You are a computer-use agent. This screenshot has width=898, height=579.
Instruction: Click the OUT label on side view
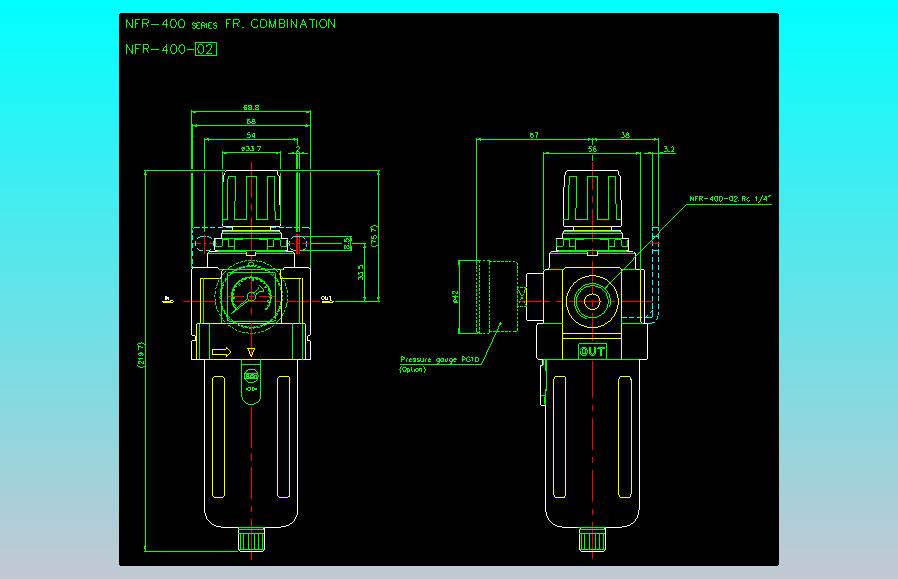pyautogui.click(x=593, y=351)
